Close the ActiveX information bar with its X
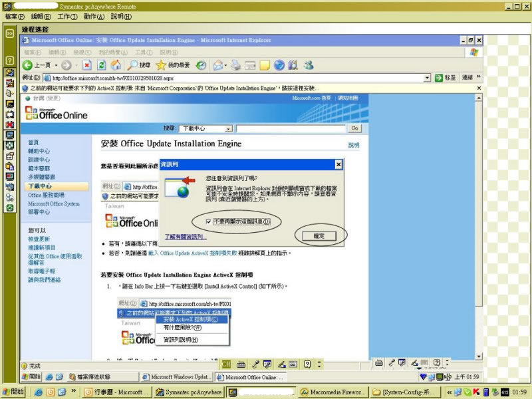The height and width of the screenshot is (399, 532). click(479, 88)
